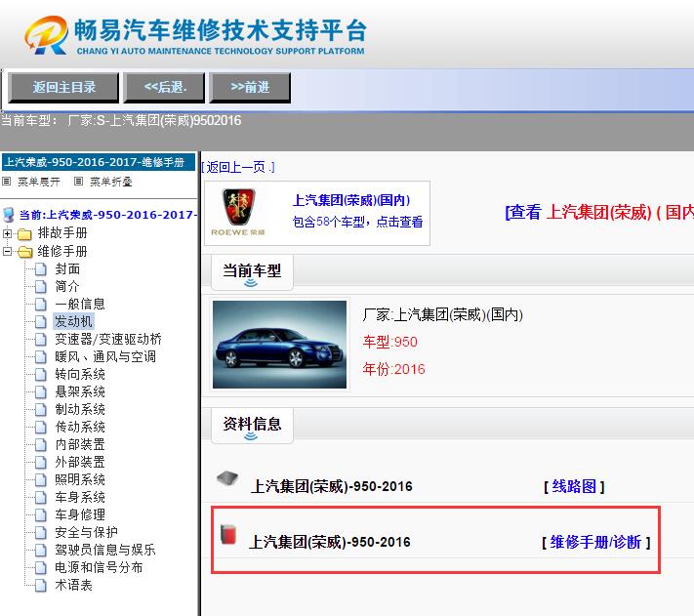Image resolution: width=694 pixels, height=616 pixels.
Task: Click the 返回上一页 link
Action: pyautogui.click(x=238, y=167)
